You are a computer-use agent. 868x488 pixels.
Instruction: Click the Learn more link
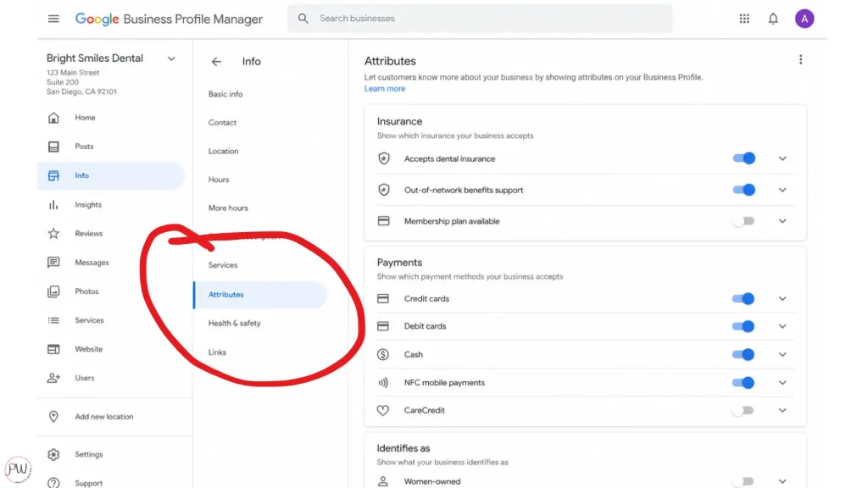click(x=385, y=89)
